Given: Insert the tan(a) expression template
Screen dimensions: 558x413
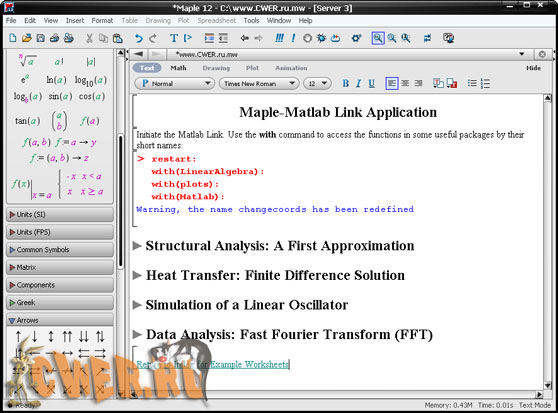Looking at the screenshot, I should (27, 121).
